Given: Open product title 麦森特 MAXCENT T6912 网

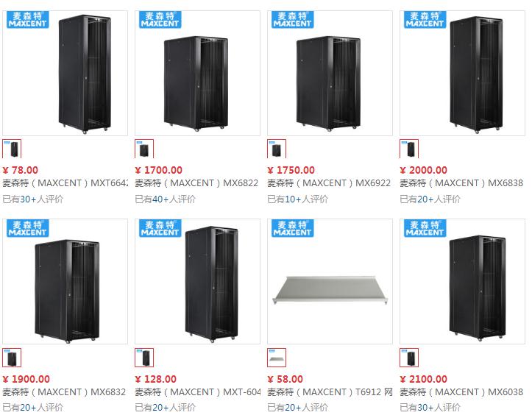Looking at the screenshot, I should 330,392.
